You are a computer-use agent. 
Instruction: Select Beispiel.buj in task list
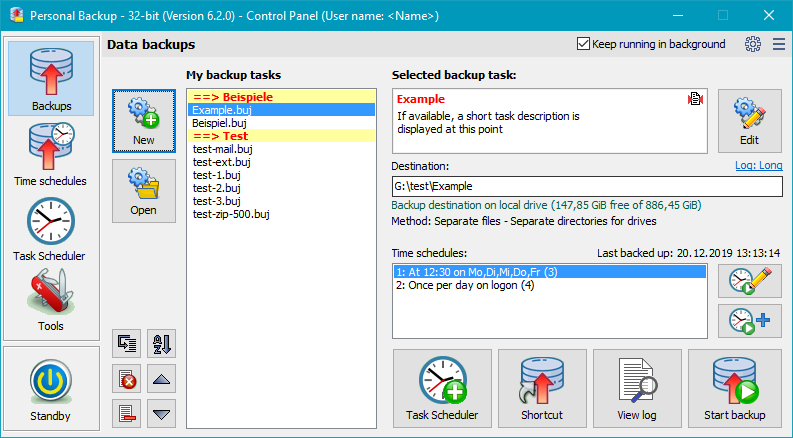[282, 123]
